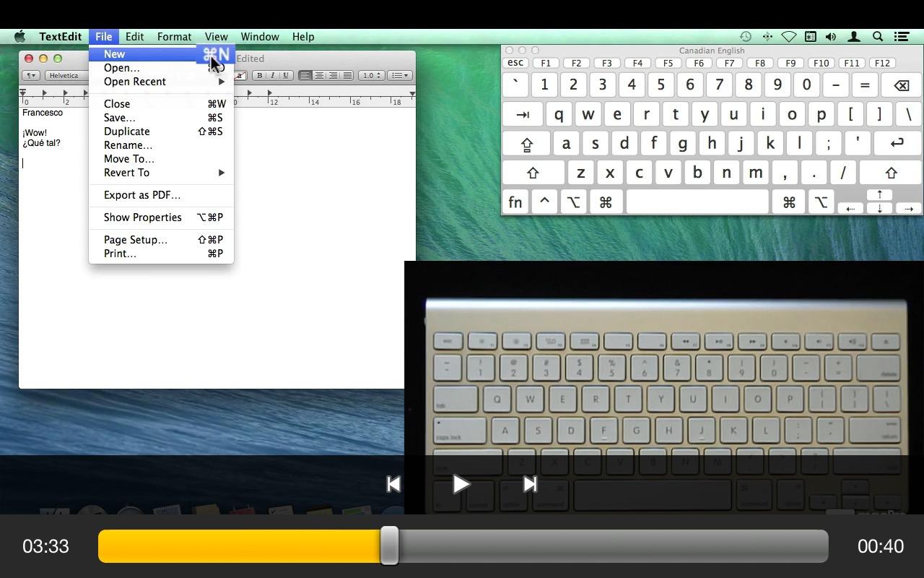Image resolution: width=924 pixels, height=578 pixels.
Task: Click the up arrow key in Keyboard Viewer
Action: click(879, 195)
